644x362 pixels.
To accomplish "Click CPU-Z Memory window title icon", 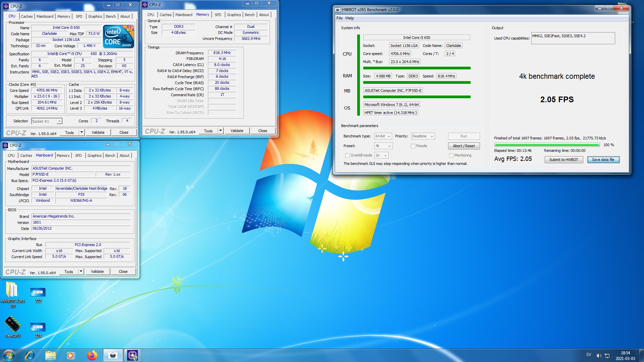I will (x=145, y=5).
